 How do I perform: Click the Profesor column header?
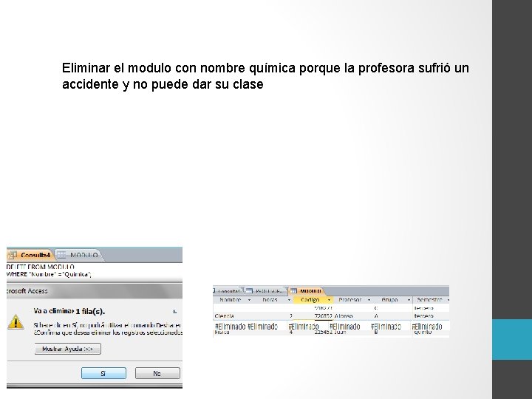(x=353, y=300)
